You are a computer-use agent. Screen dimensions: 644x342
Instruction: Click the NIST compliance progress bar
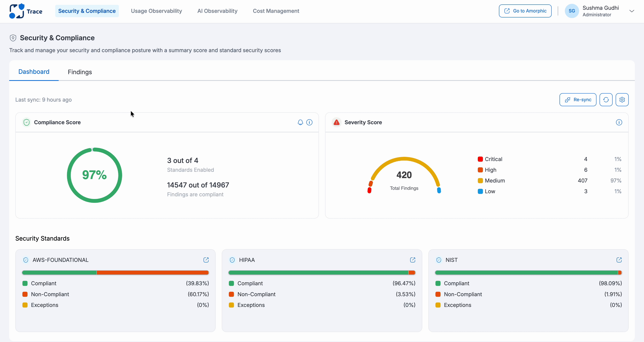click(528, 272)
